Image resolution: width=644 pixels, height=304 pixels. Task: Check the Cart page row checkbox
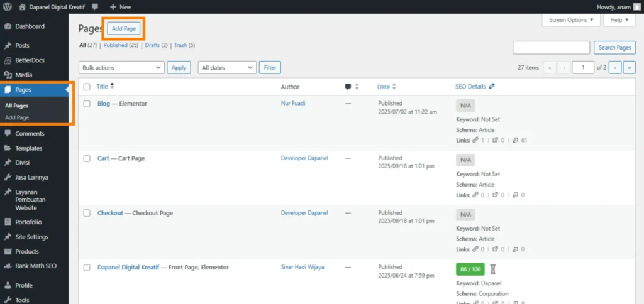87,158
